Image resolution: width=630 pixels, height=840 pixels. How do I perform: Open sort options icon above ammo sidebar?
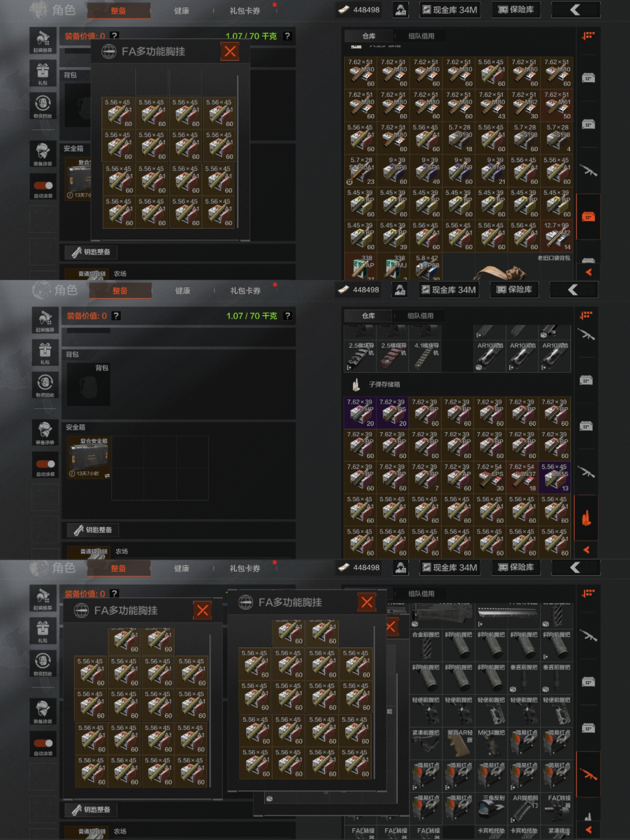click(586, 315)
